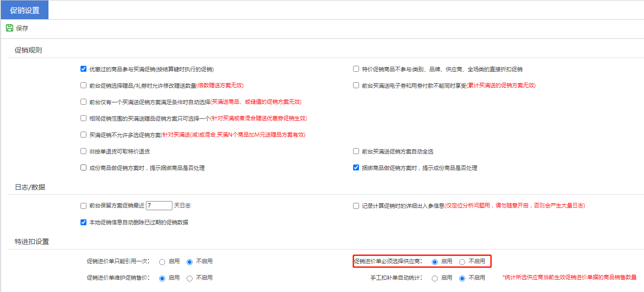Uncheck 本地促销信息自动删除已过期的促销数据
Screen dimensions: 644x292
coord(83,223)
